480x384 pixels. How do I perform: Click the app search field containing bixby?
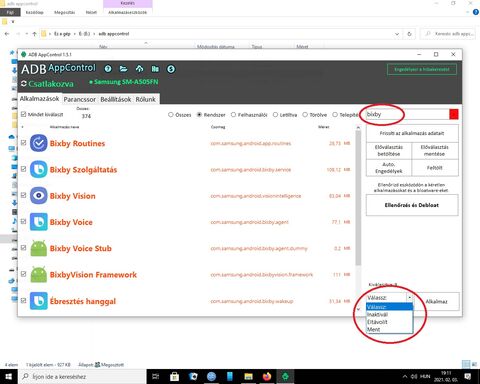coord(407,114)
